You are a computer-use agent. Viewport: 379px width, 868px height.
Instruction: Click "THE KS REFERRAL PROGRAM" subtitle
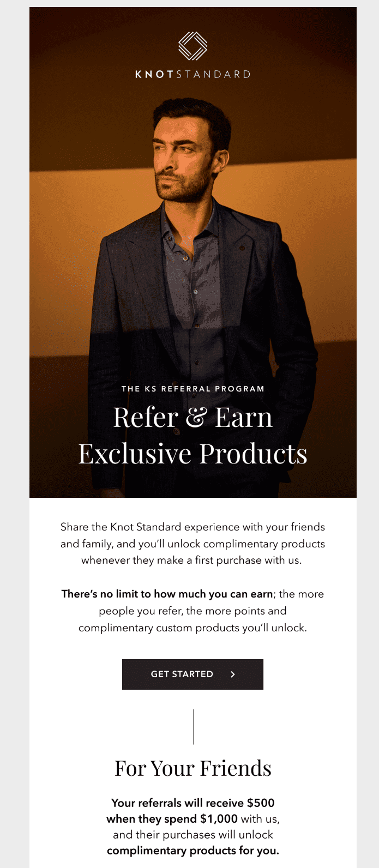pos(192,389)
